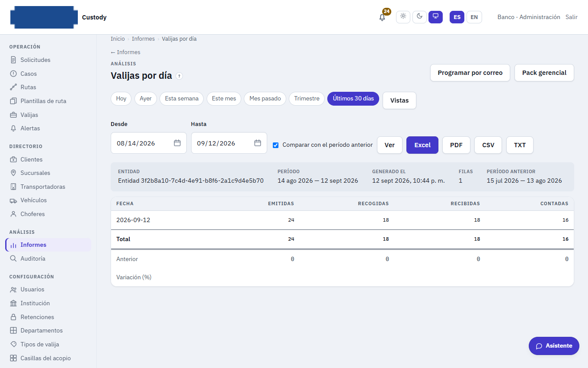Image resolution: width=588 pixels, height=368 pixels.
Task: Select the Trimestre range chip
Action: pyautogui.click(x=307, y=98)
